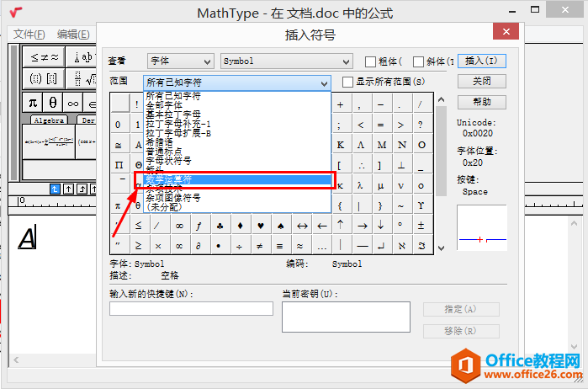Choose the division ÷ symbol
Screen dimensions: 588x389
(239, 247)
